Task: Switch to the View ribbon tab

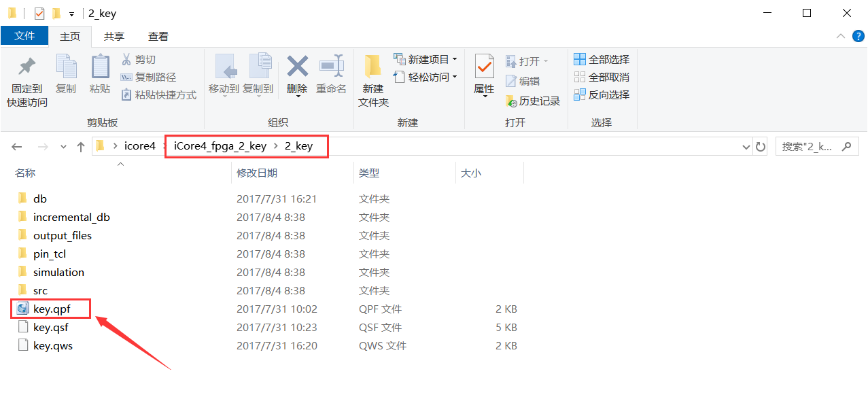Action: tap(158, 36)
